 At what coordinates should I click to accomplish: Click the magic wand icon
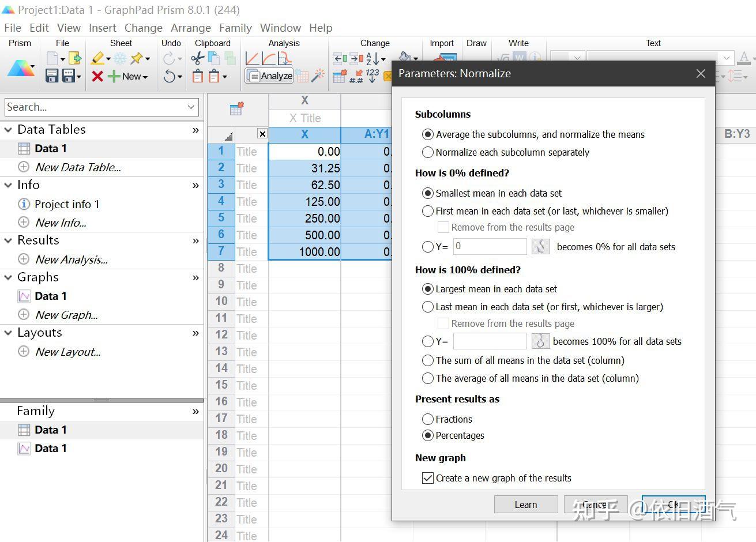(x=318, y=76)
